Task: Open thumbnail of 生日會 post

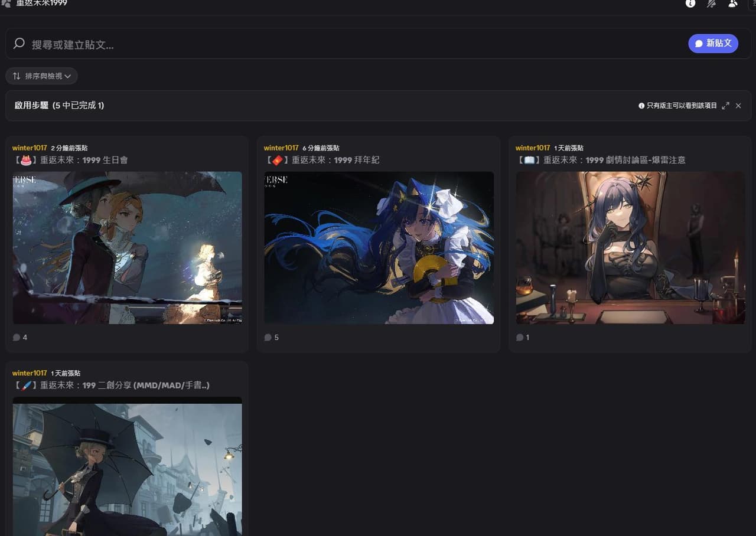Action: (128, 248)
